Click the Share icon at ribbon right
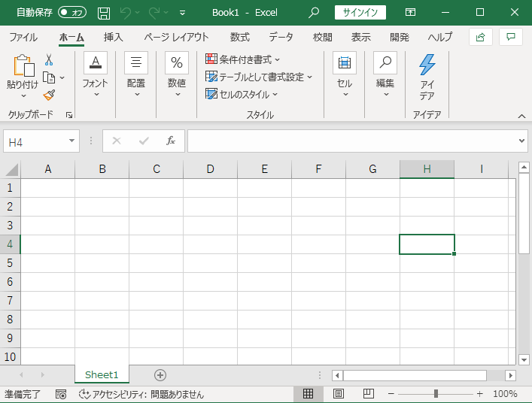This screenshot has width=532, height=403. pos(479,37)
